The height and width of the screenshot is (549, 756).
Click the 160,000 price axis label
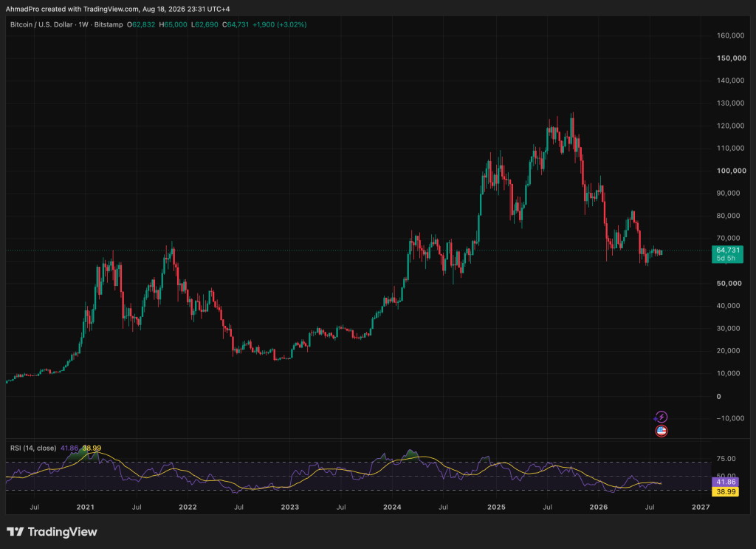point(731,35)
